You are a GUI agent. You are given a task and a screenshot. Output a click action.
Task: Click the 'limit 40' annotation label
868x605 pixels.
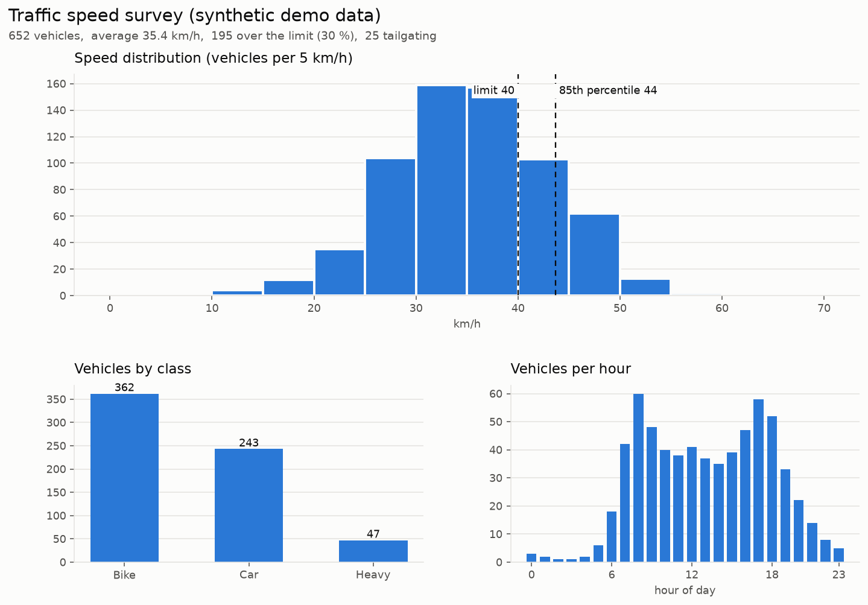click(493, 90)
